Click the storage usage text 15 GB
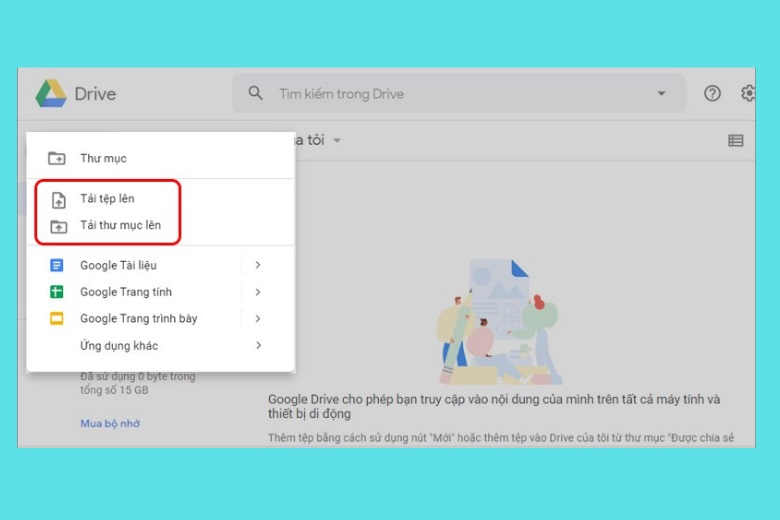The width and height of the screenshot is (780, 520). [138, 383]
